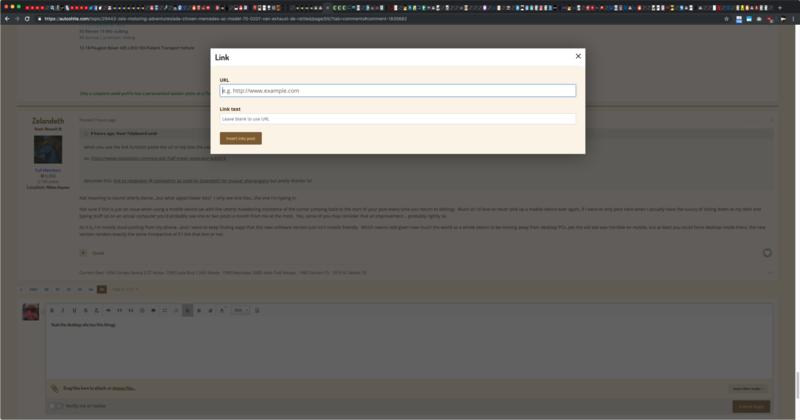800x420 pixels.
Task: Click the reaction icon right of Quote
Action: coord(766,253)
